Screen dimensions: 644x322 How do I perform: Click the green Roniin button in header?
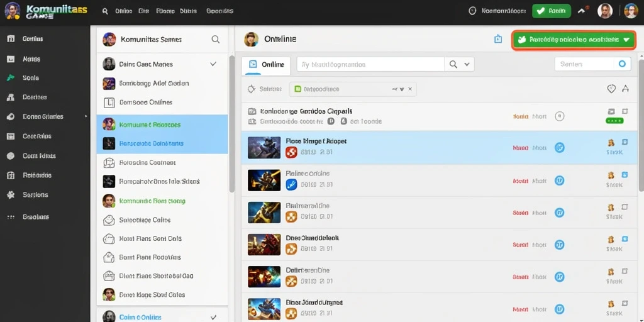click(x=551, y=11)
